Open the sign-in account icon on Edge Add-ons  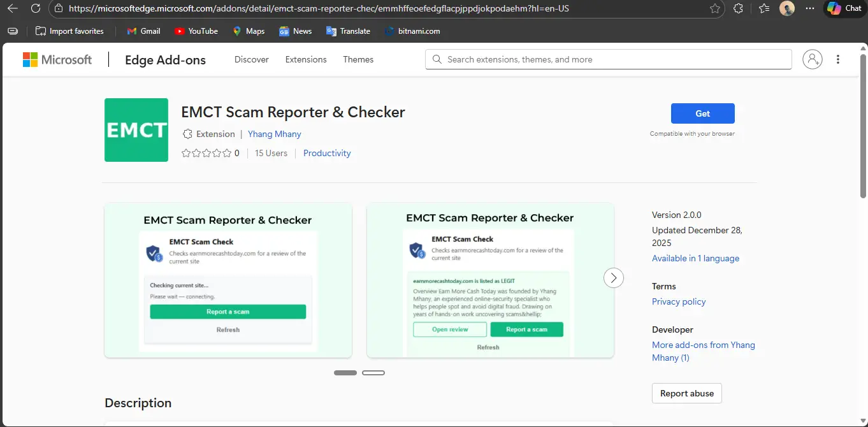coord(812,59)
